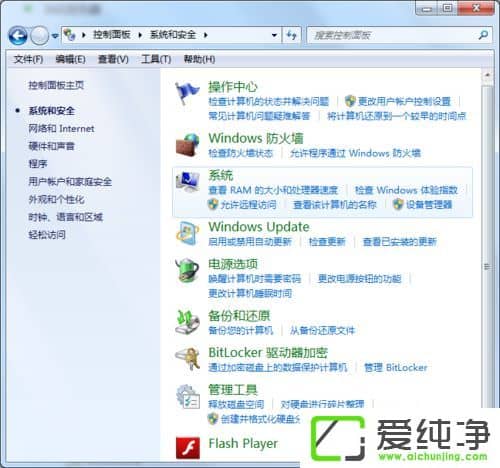Image resolution: width=500 pixels, height=468 pixels.
Task: Click the search magnifier icon
Action: 483,35
